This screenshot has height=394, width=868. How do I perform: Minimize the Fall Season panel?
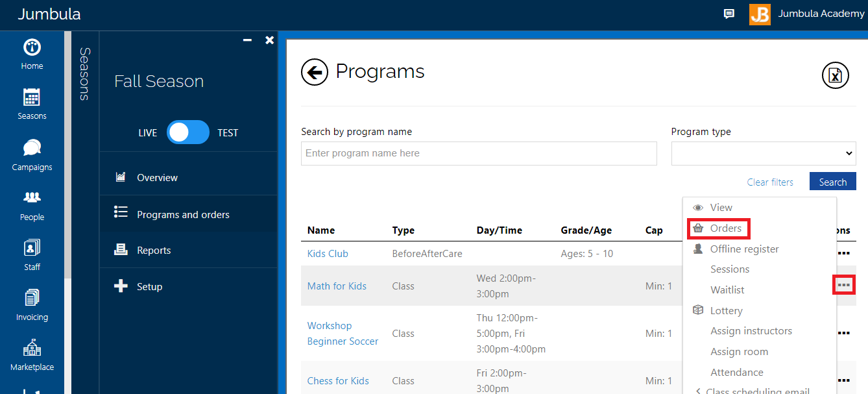[247, 40]
